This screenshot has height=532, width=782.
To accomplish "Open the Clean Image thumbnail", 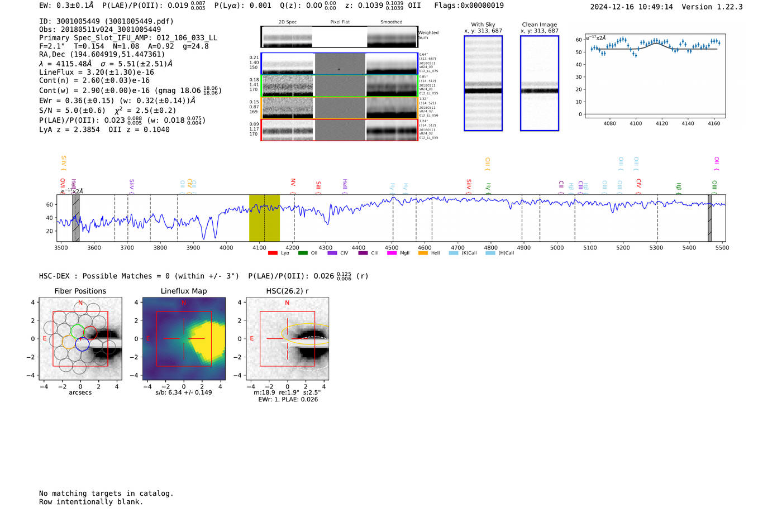I will (x=540, y=83).
